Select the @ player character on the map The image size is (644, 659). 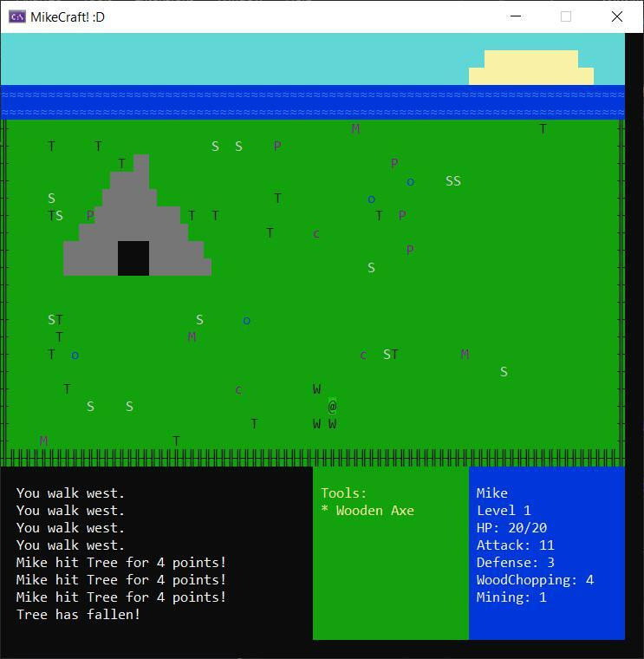click(x=332, y=406)
